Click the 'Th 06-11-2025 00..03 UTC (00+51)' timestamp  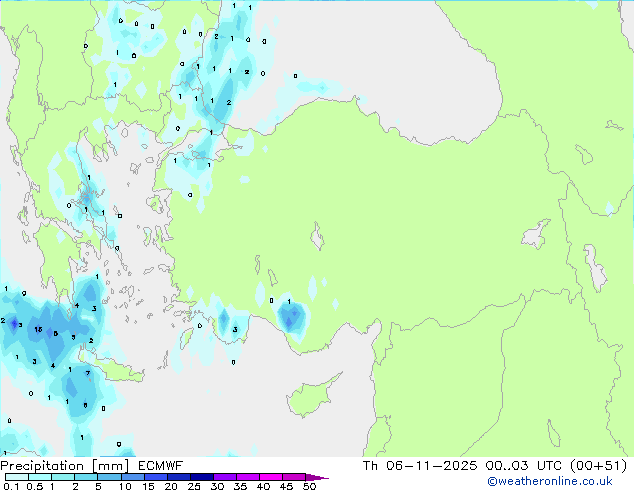click(495, 466)
